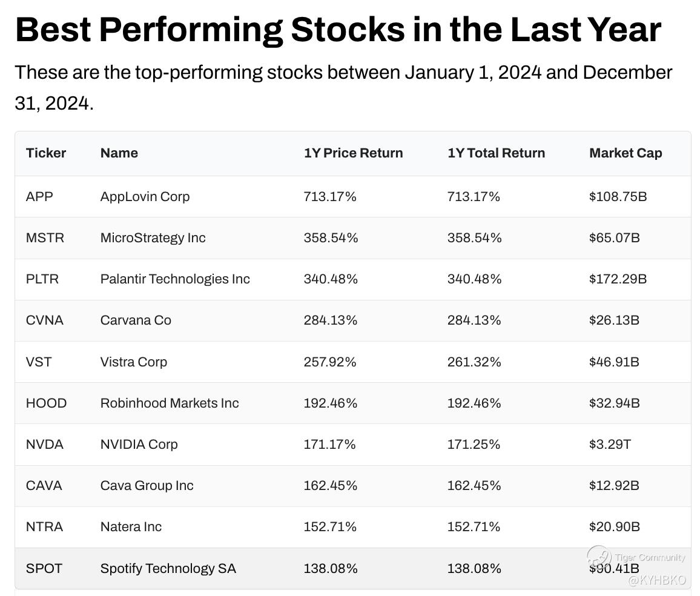Sort by the Ticker column header
The image size is (700, 596).
point(46,153)
